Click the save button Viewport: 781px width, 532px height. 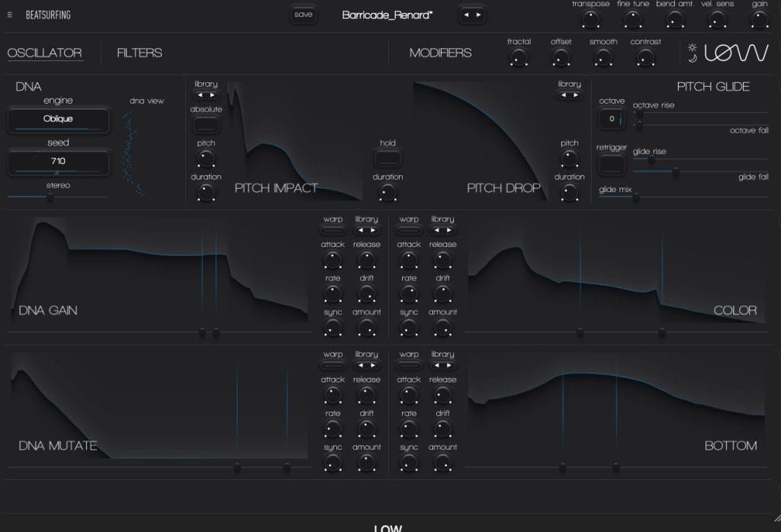coord(304,14)
